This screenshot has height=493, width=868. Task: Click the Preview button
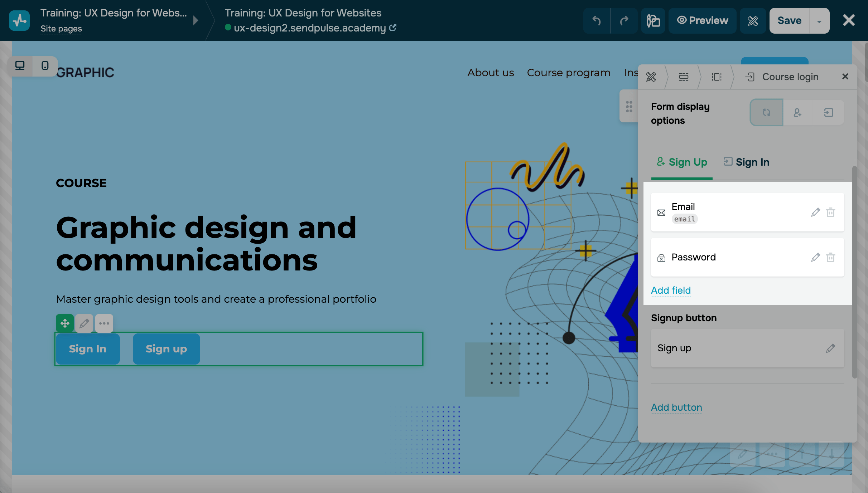pyautogui.click(x=703, y=21)
